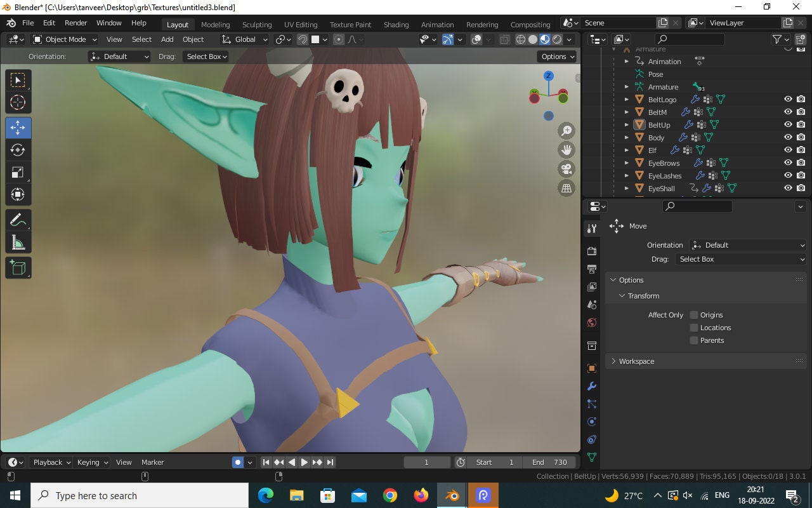Select the Move tool in toolbar
Viewport: 812px width, 508px height.
pos(18,128)
